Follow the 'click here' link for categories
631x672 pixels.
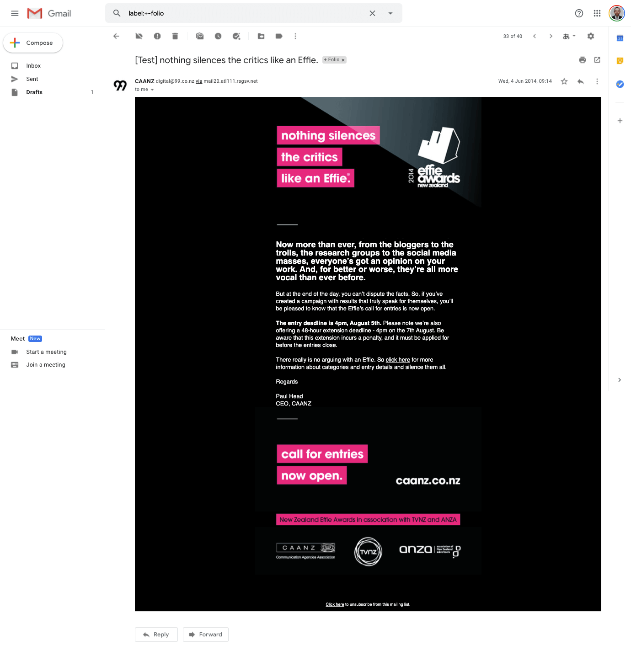[398, 360]
